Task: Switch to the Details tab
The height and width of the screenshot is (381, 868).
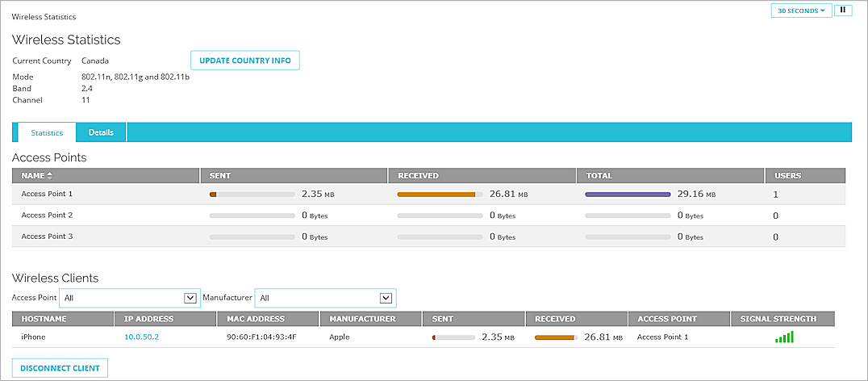Action: [x=101, y=132]
